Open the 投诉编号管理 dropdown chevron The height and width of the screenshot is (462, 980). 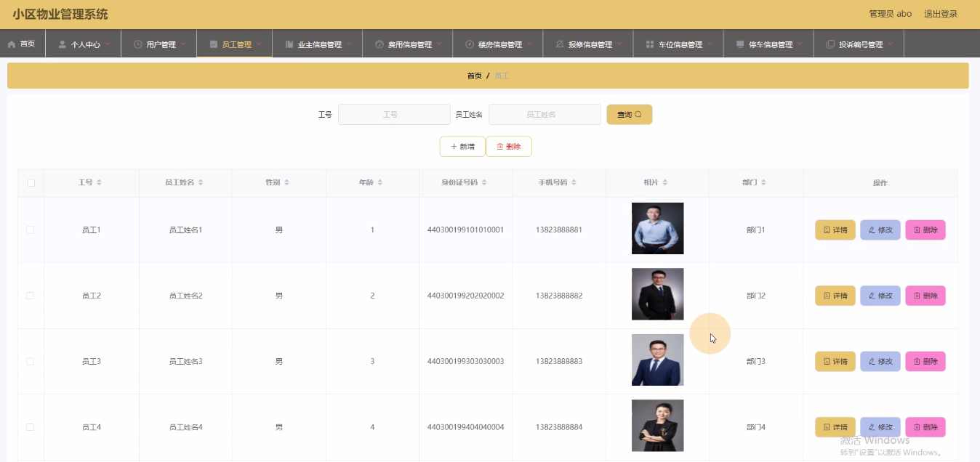890,44
